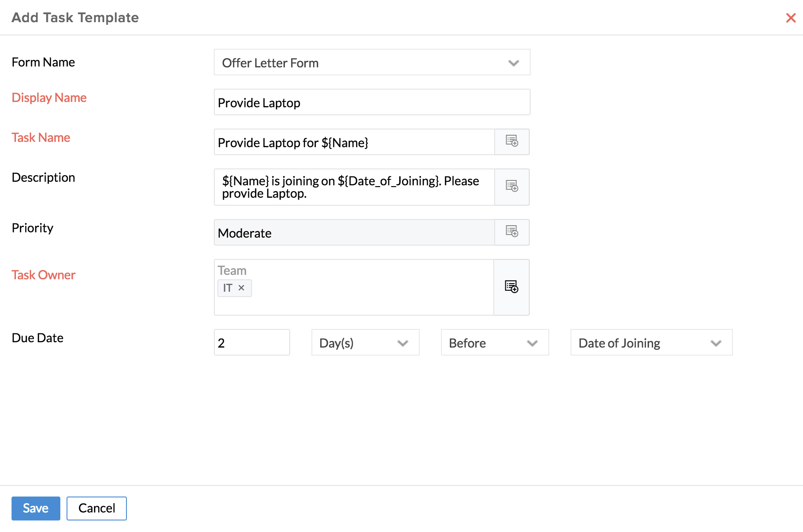Click the Task Owner picker icon
The height and width of the screenshot is (532, 803).
[512, 287]
